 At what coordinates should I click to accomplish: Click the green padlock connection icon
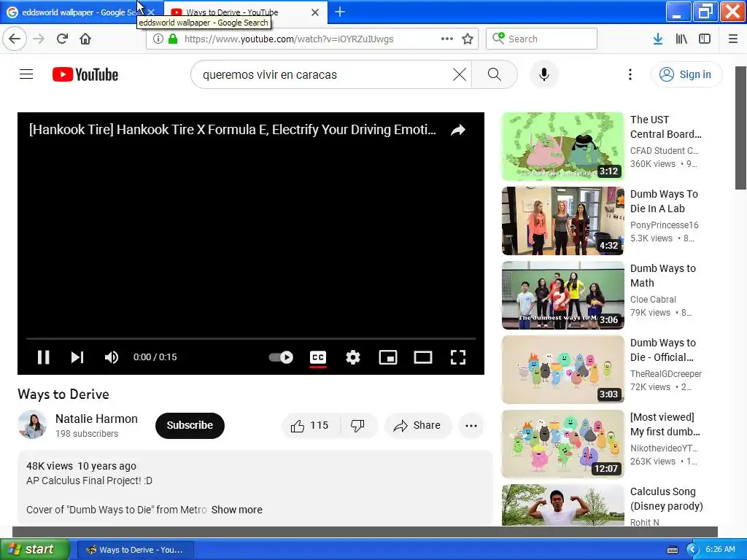(x=173, y=39)
